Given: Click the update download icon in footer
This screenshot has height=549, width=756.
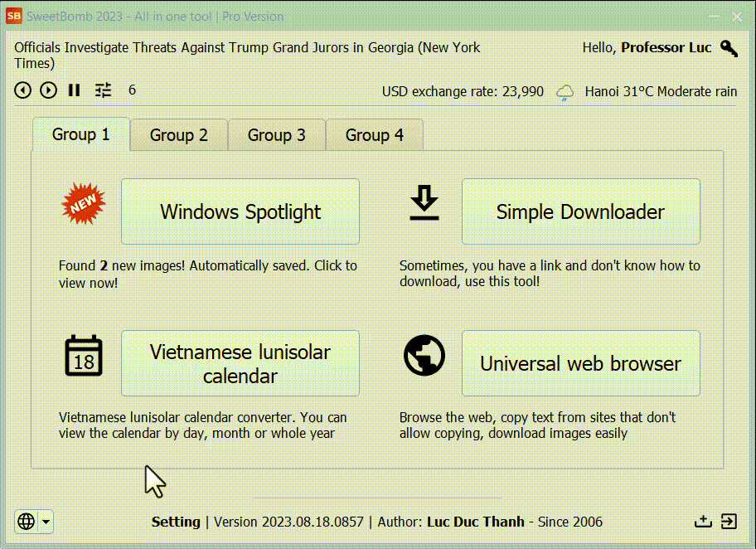Looking at the screenshot, I should point(703,521).
